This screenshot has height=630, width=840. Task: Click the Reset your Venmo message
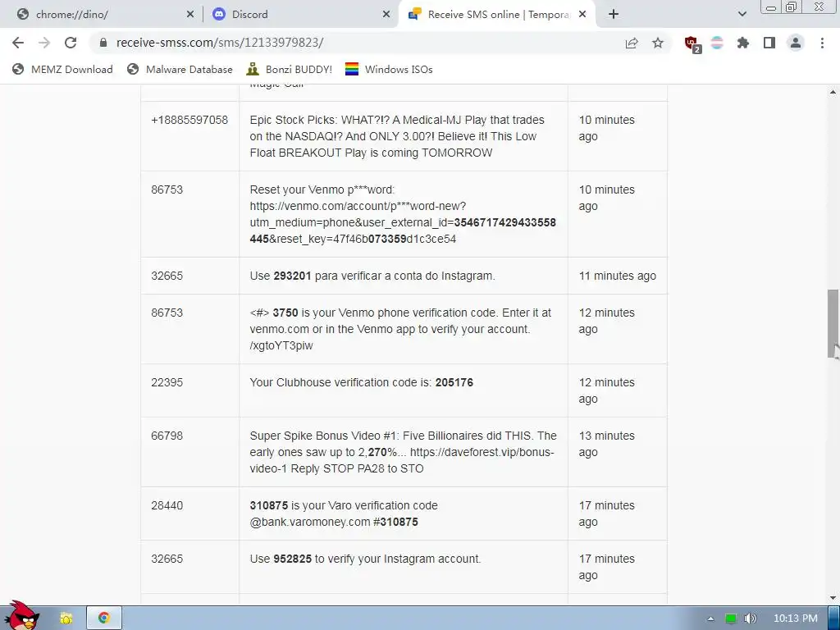coord(403,214)
